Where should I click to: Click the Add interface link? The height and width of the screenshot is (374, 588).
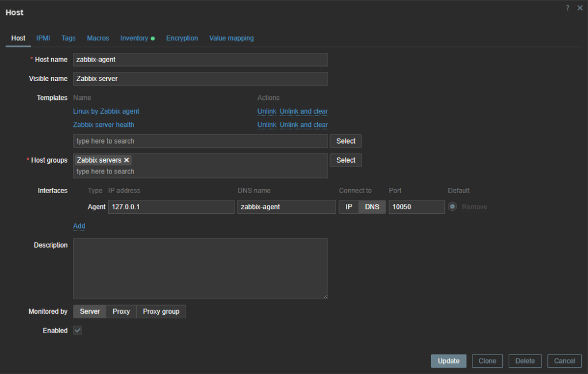[79, 226]
